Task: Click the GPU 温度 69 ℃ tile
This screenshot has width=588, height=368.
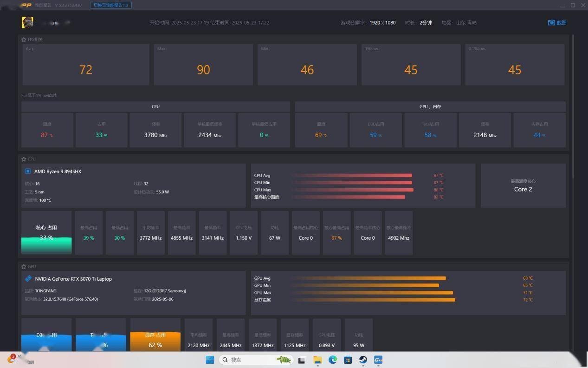Action: [321, 130]
